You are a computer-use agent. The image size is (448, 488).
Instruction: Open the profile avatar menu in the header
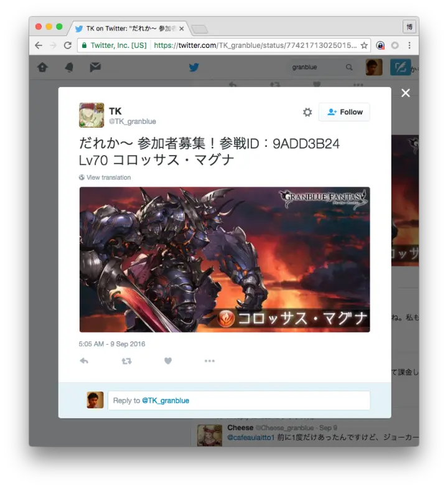(x=374, y=67)
